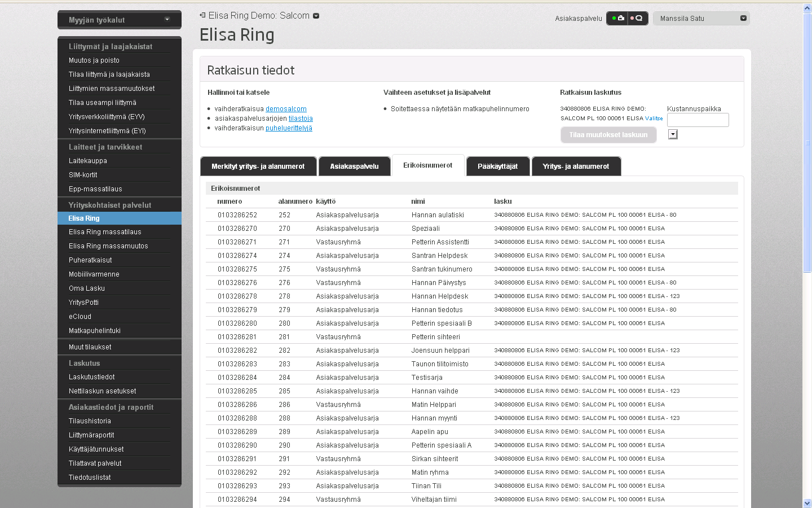Click Santran Helpdesk row name

pos(439,256)
